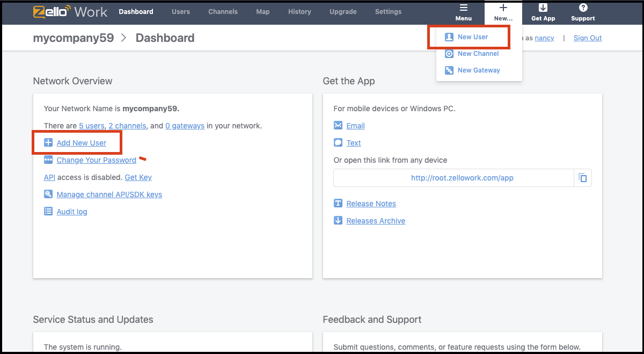
Task: Open the hamburger Menu dropdown
Action: tap(463, 12)
